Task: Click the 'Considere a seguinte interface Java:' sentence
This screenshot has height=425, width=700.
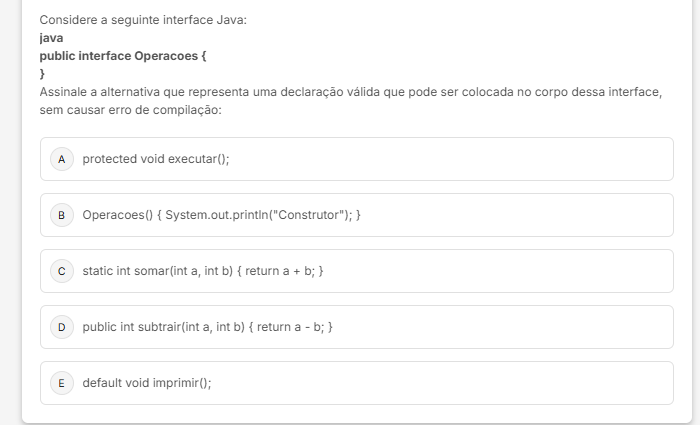Action: (143, 20)
